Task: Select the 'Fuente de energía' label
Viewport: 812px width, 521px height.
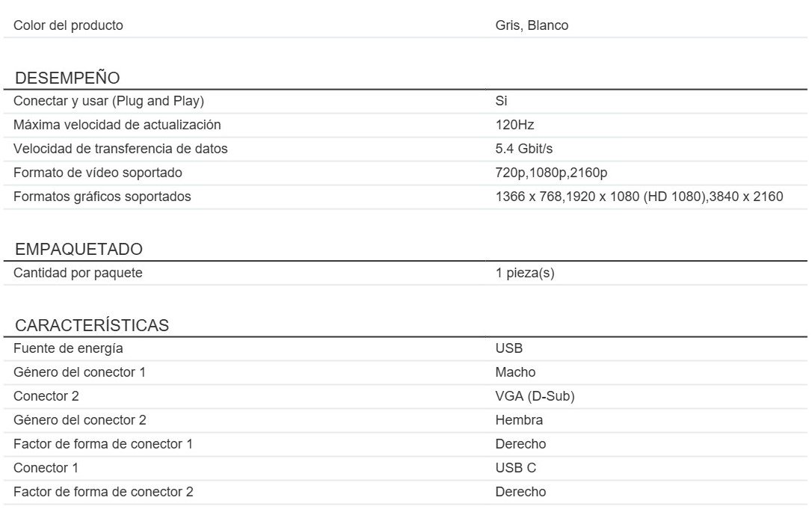Action: [x=68, y=348]
